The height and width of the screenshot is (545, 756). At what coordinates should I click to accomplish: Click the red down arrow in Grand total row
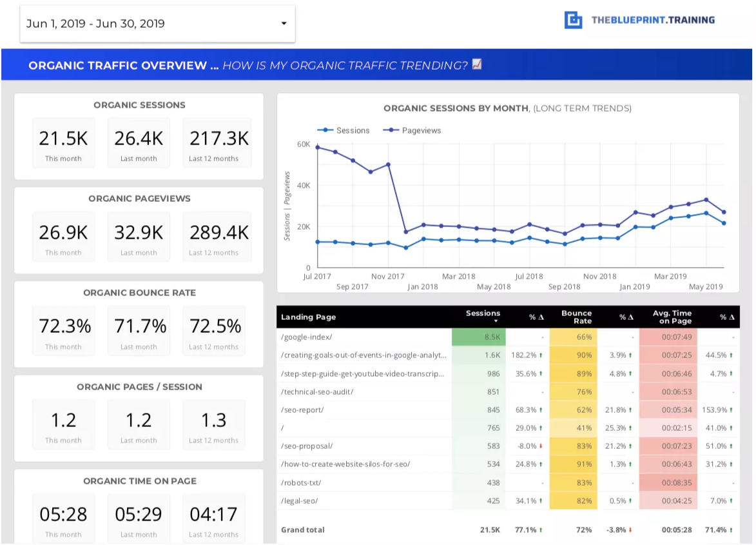[630, 530]
